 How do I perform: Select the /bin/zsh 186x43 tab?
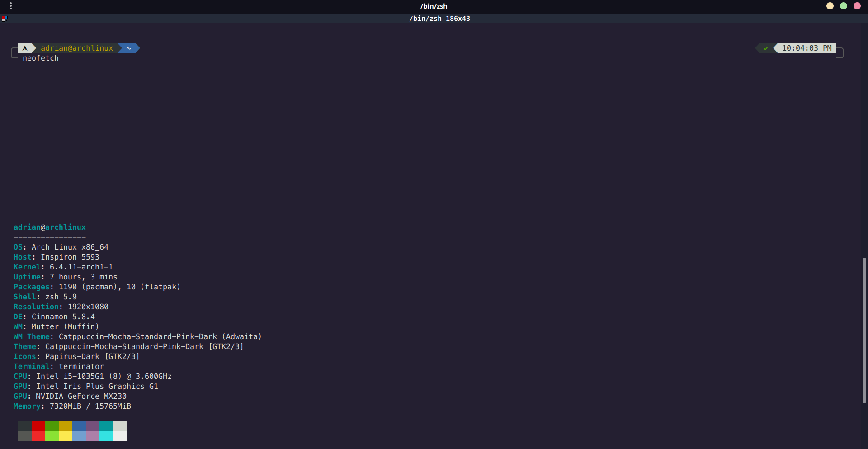439,19
